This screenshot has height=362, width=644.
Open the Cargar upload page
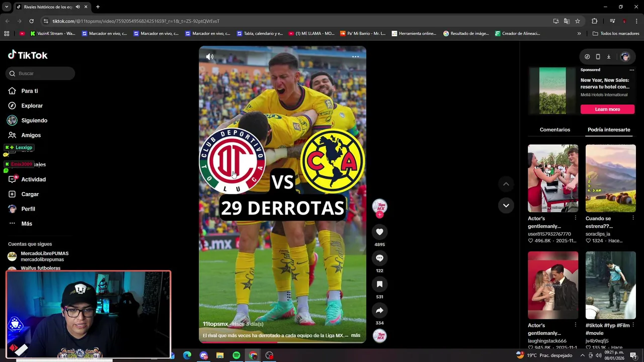(x=24, y=194)
